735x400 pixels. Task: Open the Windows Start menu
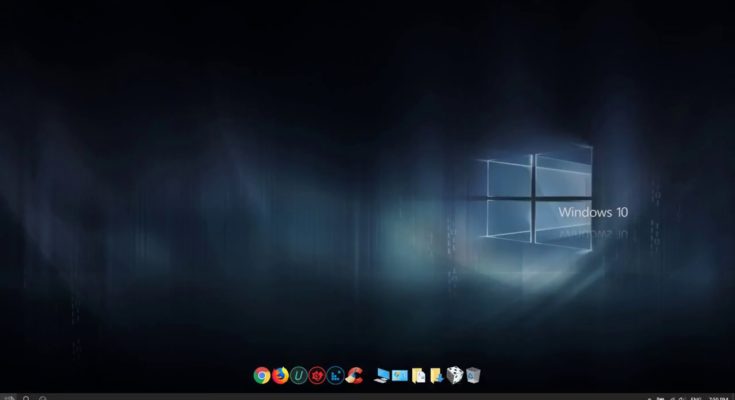coord(7,397)
